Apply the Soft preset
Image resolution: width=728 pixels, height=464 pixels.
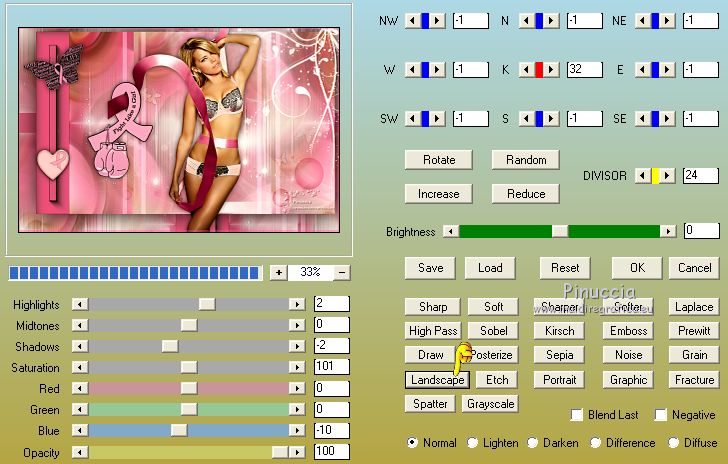click(x=493, y=307)
